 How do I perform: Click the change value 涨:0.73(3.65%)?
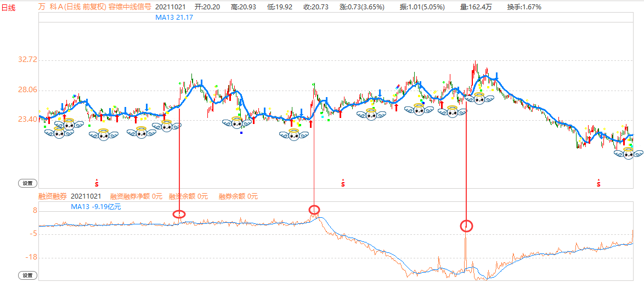362,7
